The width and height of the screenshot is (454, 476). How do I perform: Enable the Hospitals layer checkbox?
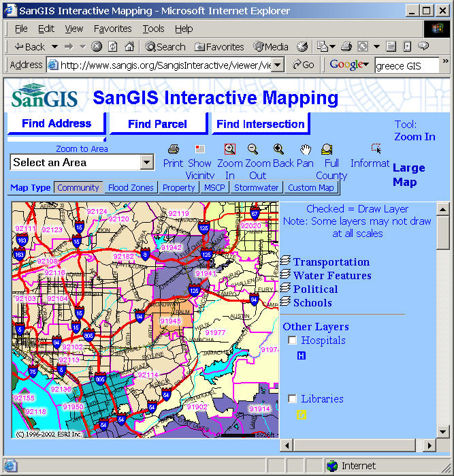(292, 340)
